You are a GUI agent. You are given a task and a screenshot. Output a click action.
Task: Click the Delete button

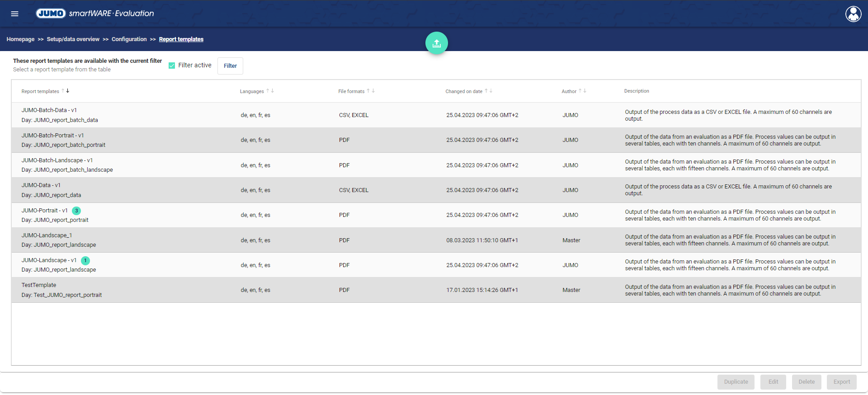pos(806,382)
